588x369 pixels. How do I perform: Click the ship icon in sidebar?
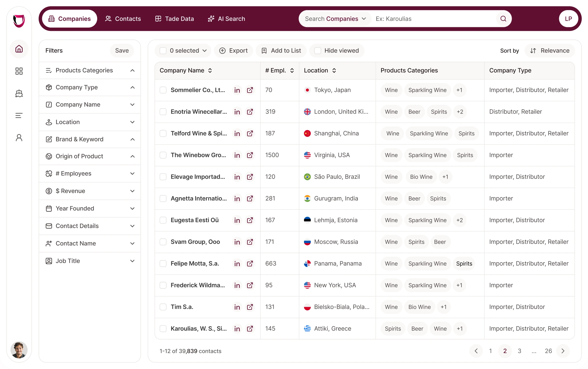point(19,93)
